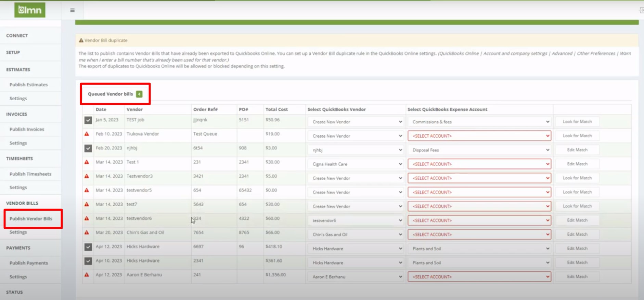Open Select Account dropdown for Tiukova Vendor
Screen dimensions: 644x300
pos(479,136)
